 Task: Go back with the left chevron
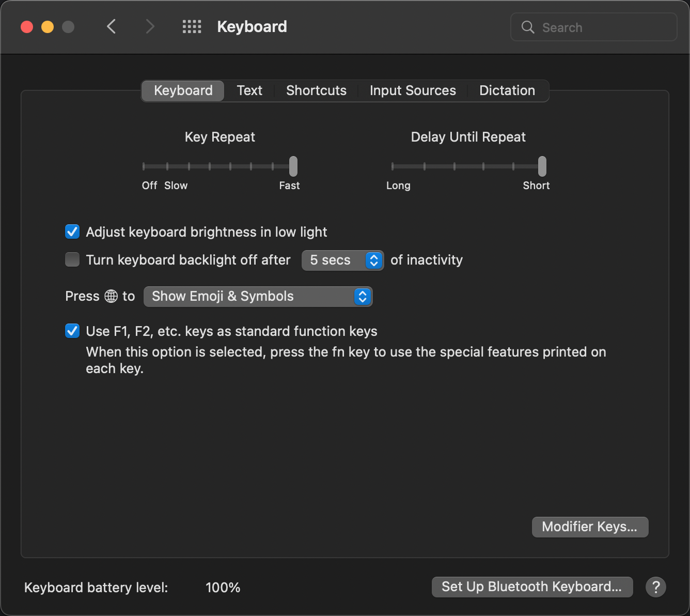[111, 26]
